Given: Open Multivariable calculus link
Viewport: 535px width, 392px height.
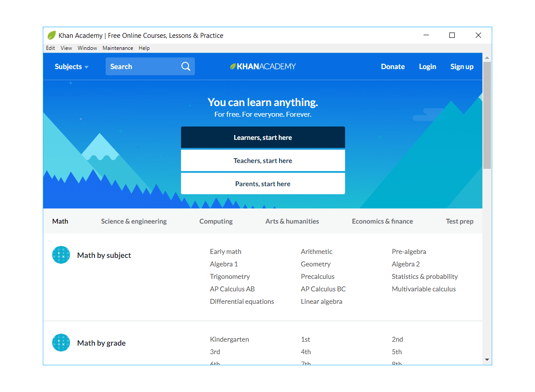Looking at the screenshot, I should coord(424,289).
